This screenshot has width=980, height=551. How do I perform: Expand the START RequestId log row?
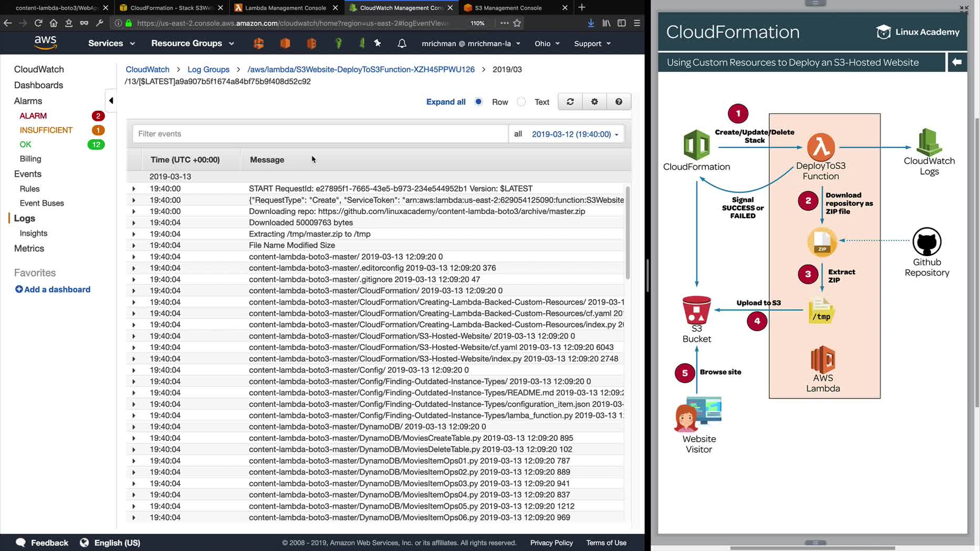133,189
